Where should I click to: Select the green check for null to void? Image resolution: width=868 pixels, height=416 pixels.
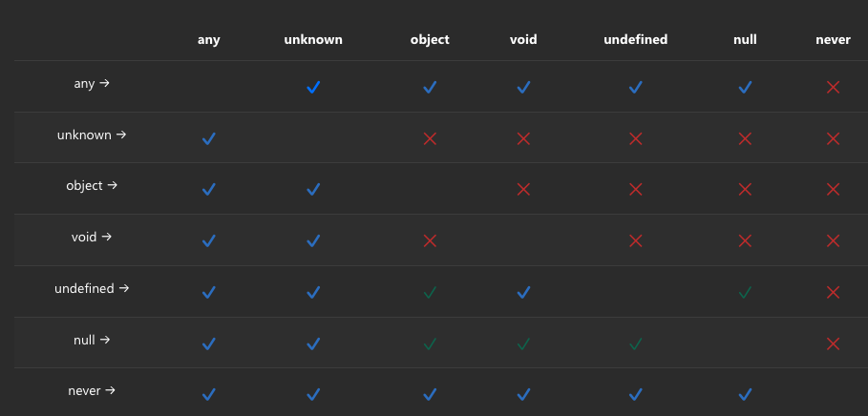(x=523, y=344)
